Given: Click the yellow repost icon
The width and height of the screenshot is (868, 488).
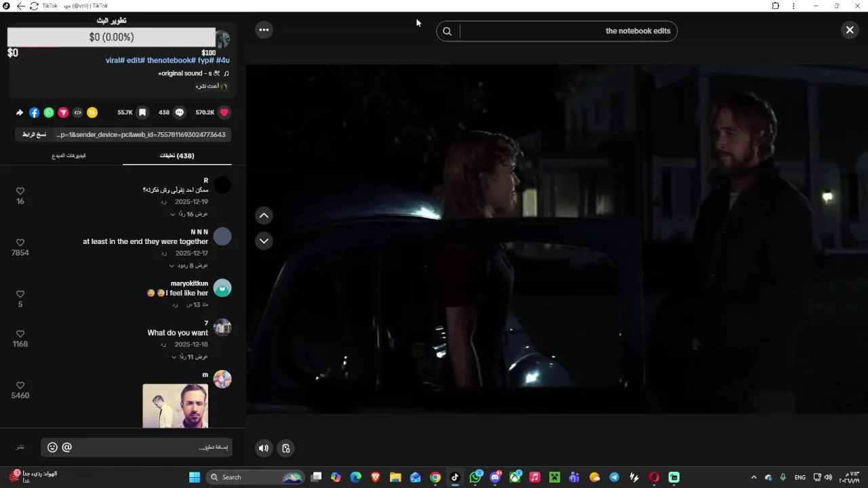Looking at the screenshot, I should point(92,113).
